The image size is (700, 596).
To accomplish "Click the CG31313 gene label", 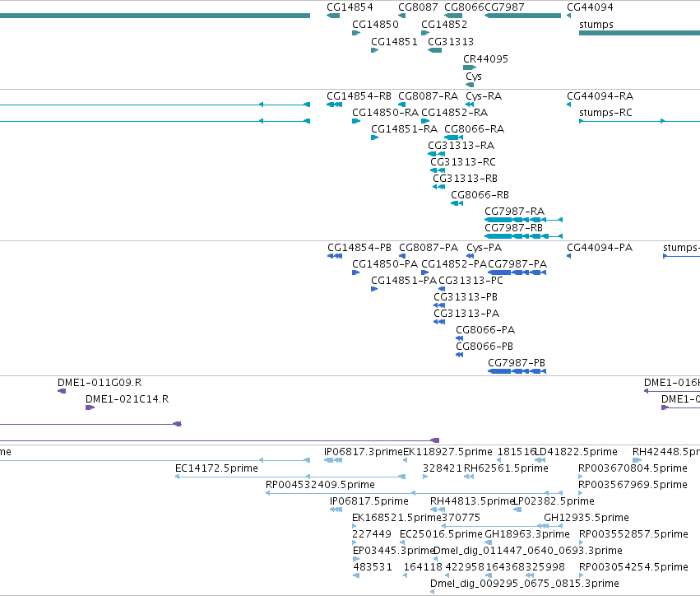I will pyautogui.click(x=451, y=42).
